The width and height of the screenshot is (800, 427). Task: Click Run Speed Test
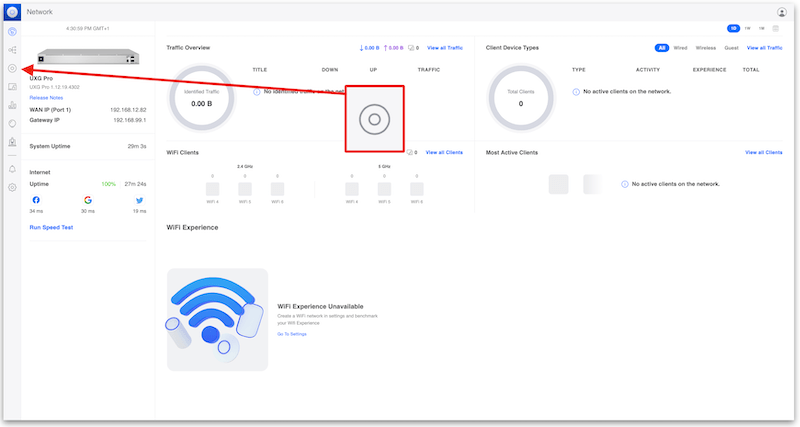pyautogui.click(x=51, y=228)
